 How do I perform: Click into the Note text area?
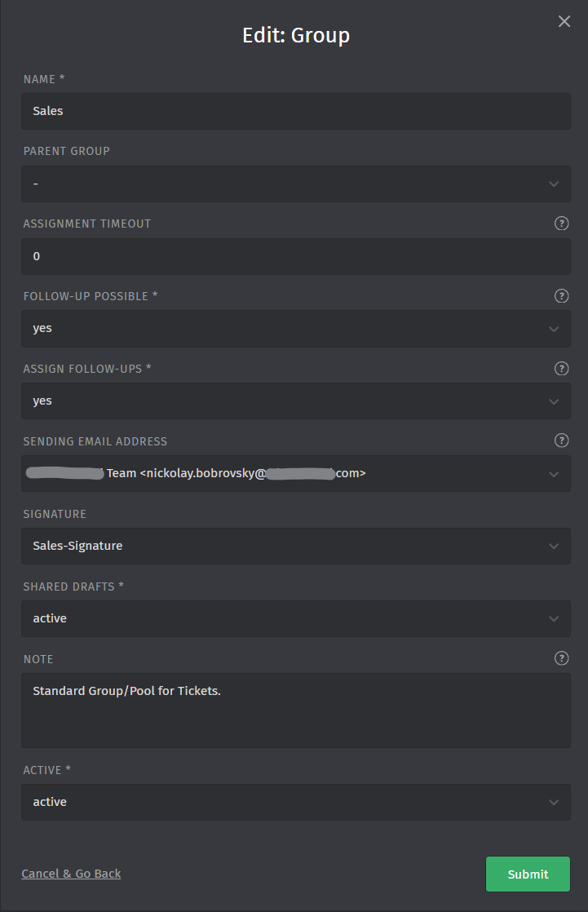(295, 711)
